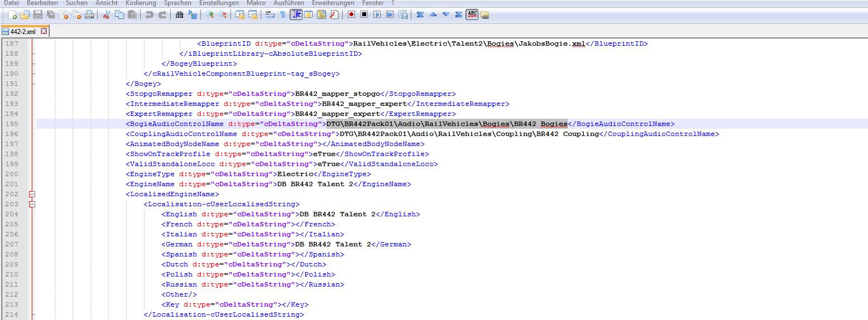Click the Close All documents icon
The height and width of the screenshot is (320, 868).
[x=76, y=14]
